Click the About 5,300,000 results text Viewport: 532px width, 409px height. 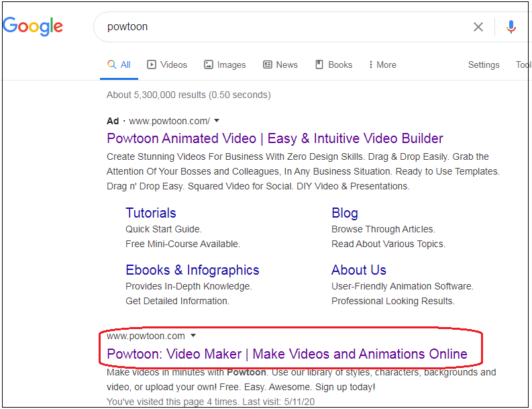[189, 95]
